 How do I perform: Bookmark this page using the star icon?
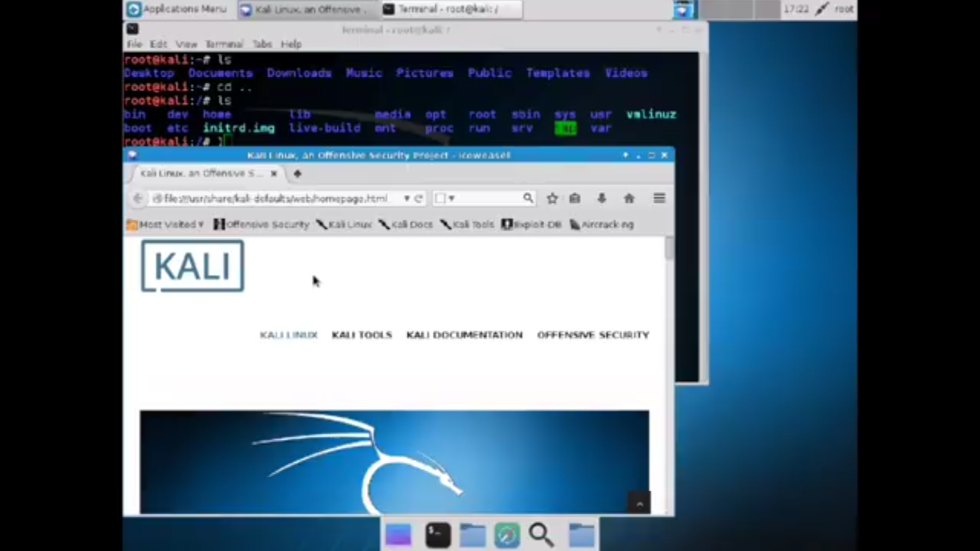click(x=552, y=198)
